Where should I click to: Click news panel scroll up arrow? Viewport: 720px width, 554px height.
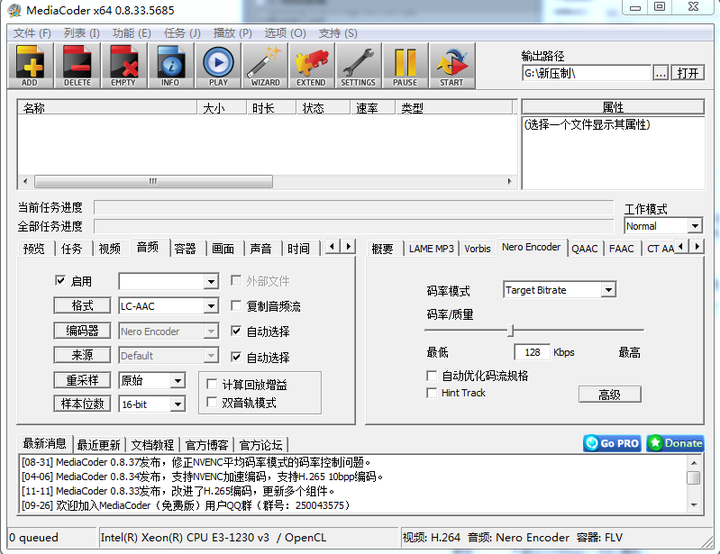[x=694, y=463]
